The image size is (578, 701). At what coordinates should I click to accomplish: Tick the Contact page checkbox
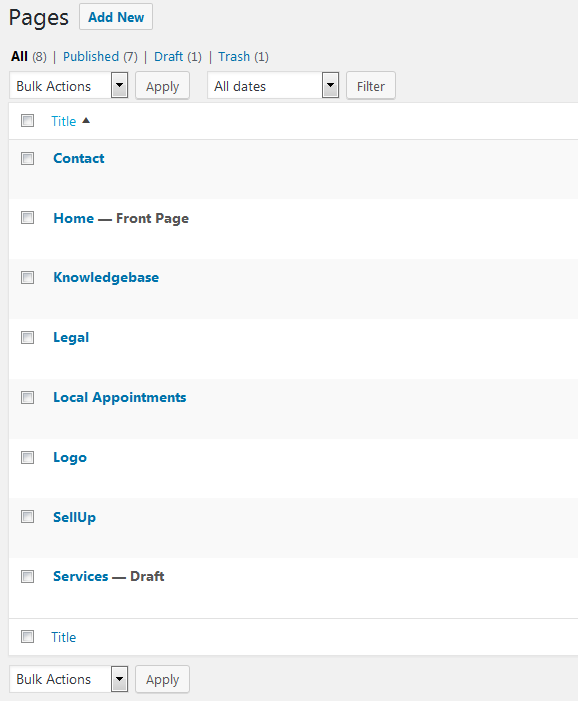[27, 158]
